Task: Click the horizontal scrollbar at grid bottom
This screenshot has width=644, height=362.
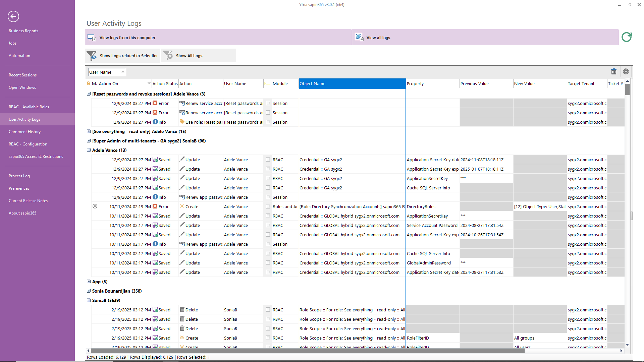Action: click(x=307, y=351)
